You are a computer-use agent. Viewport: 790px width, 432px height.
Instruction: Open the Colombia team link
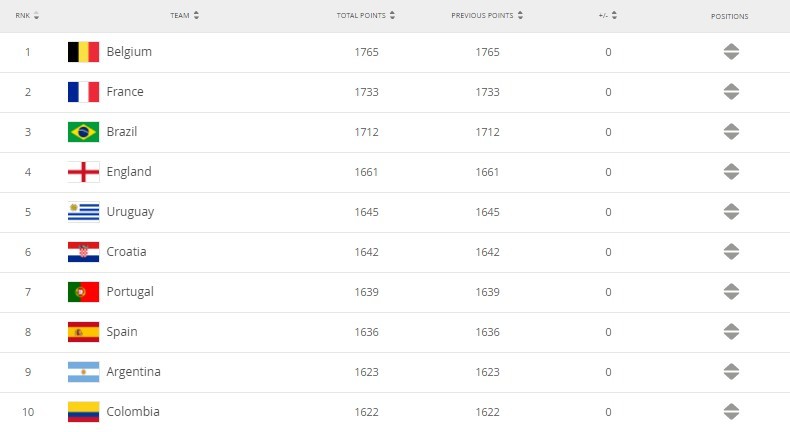click(133, 412)
